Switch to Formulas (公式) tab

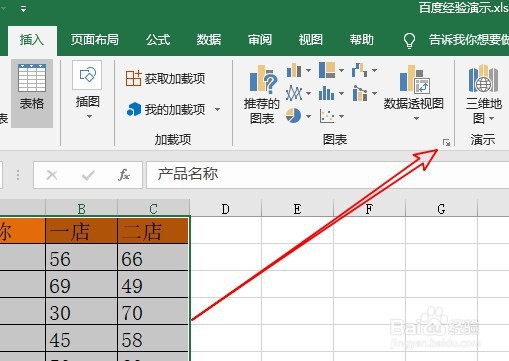point(158,40)
